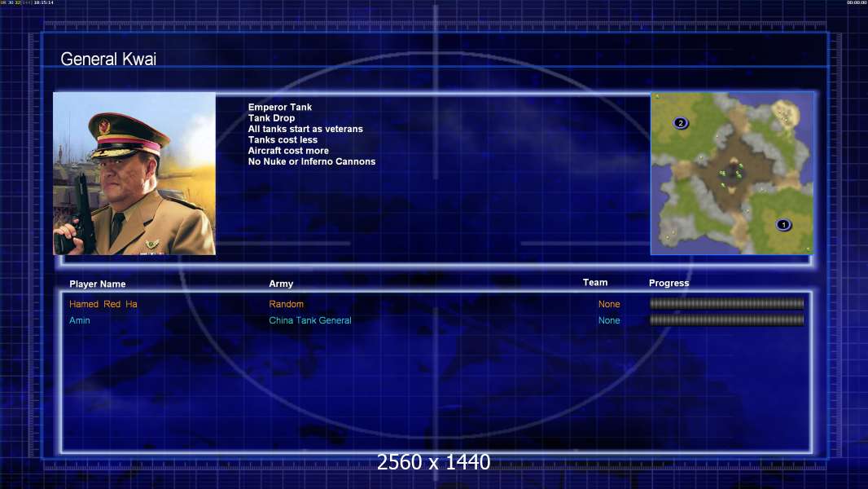The image size is (868, 489).
Task: Click the General Kwai portrait image
Action: coord(134,174)
